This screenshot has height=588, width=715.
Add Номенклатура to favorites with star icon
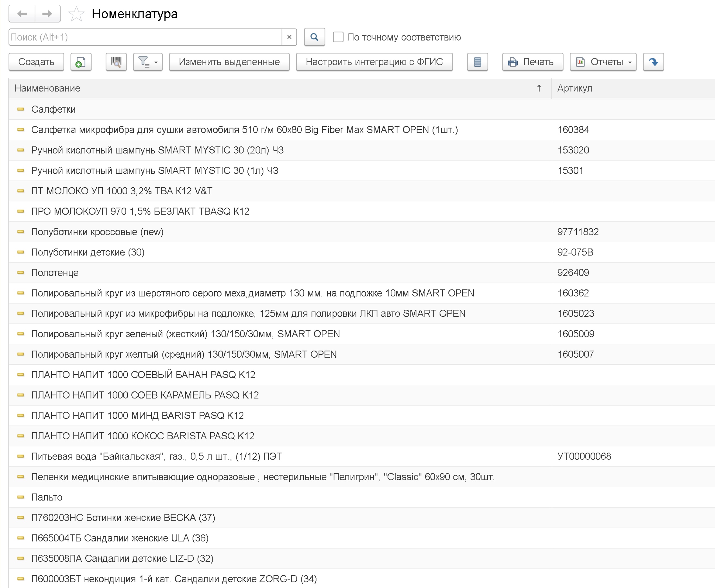point(76,14)
